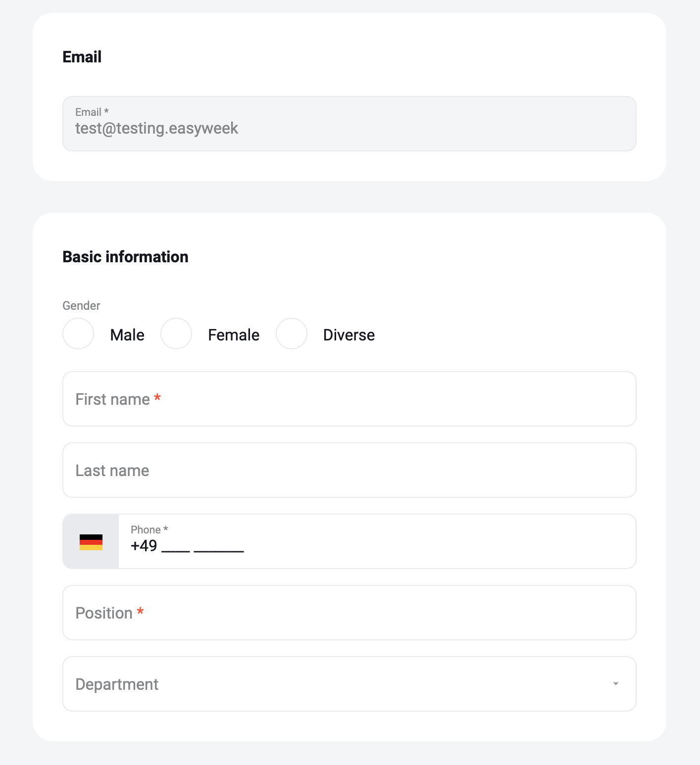Pick the Diverse gender radio button
Viewport: 700px width, 765px height.
(292, 334)
